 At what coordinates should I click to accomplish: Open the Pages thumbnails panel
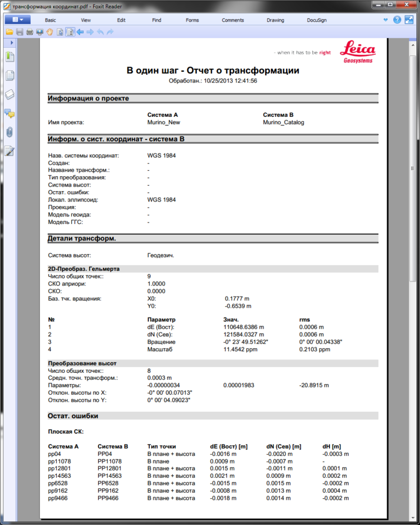(x=9, y=76)
